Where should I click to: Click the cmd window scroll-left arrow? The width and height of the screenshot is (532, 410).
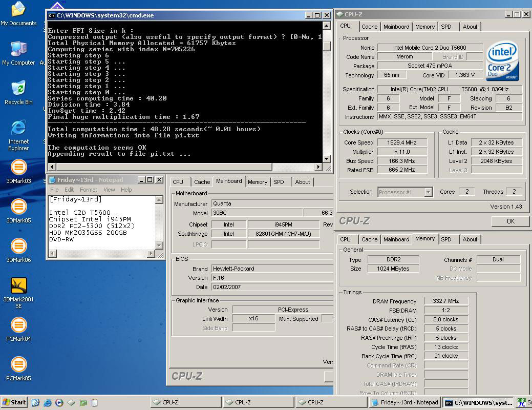[52, 167]
